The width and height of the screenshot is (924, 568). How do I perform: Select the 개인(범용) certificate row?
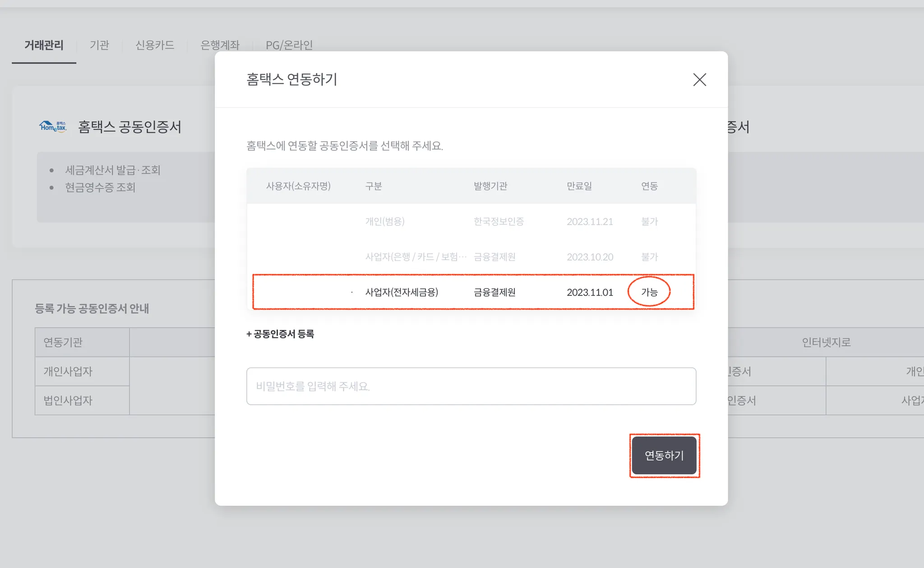(384, 221)
